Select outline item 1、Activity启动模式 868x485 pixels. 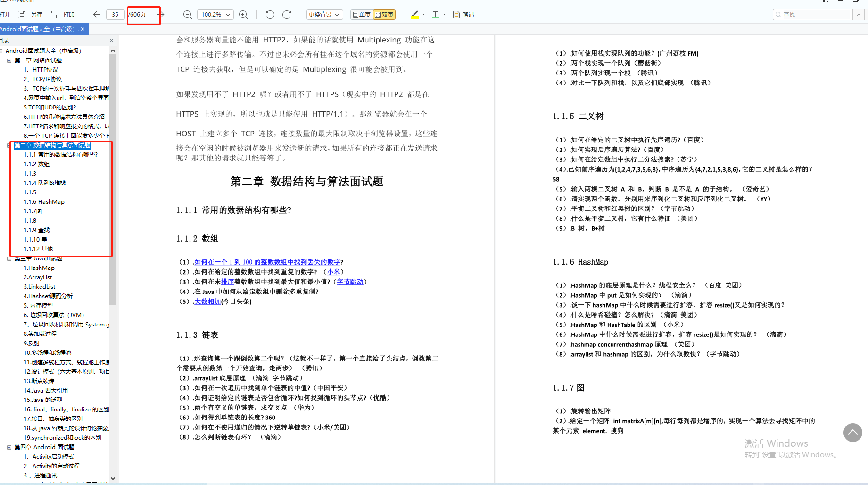click(49, 457)
